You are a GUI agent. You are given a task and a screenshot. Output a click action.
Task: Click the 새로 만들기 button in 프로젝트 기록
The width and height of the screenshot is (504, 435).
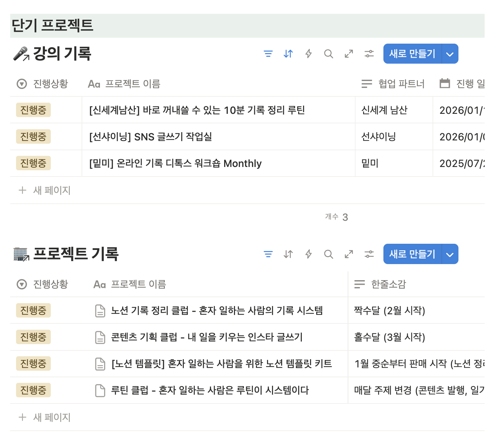click(412, 254)
